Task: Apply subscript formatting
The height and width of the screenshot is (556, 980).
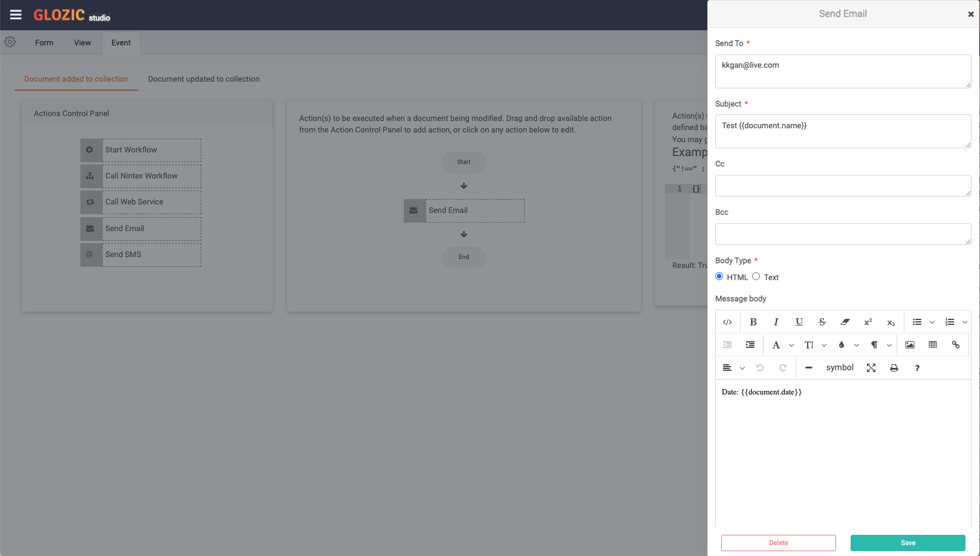Action: coord(891,322)
